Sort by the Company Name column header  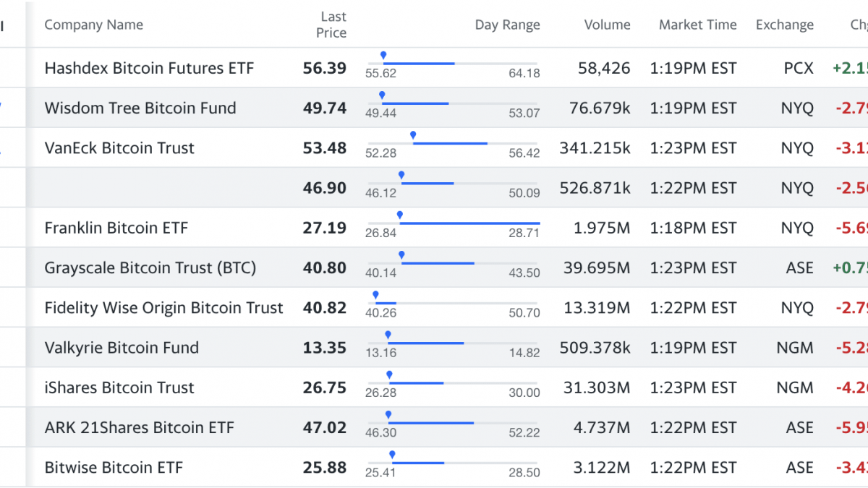tap(93, 25)
